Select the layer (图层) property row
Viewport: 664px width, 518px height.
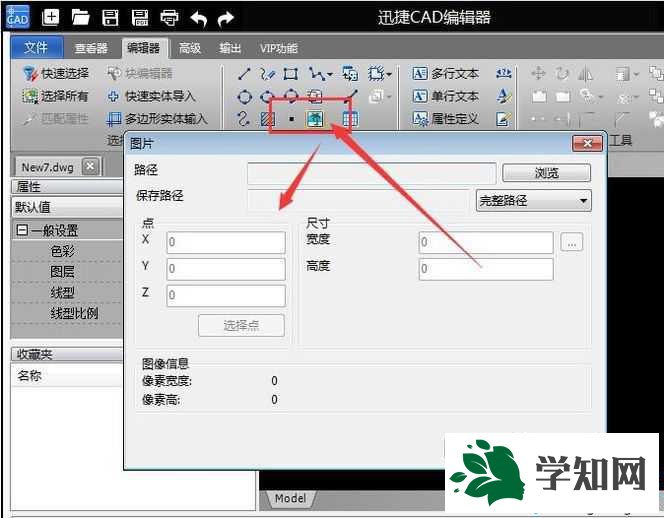[x=67, y=271]
